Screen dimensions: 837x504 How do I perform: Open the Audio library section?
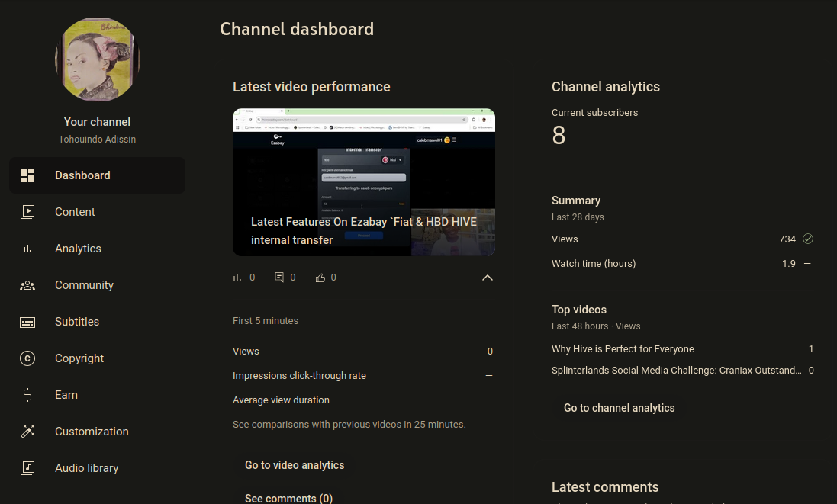point(97,468)
